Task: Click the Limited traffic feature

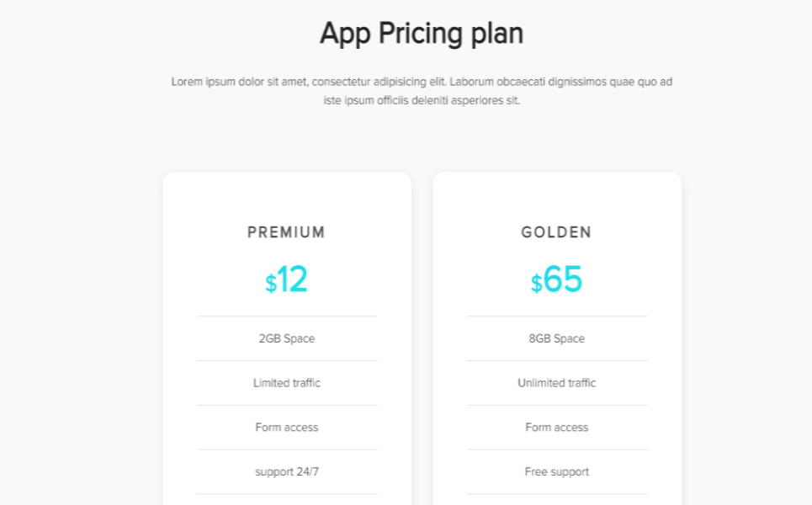Action: tap(286, 383)
